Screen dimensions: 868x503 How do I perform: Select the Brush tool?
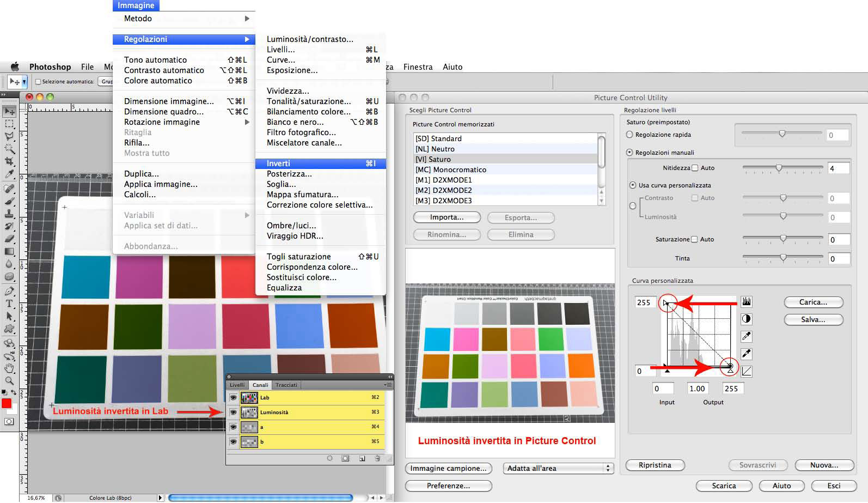tap(9, 201)
